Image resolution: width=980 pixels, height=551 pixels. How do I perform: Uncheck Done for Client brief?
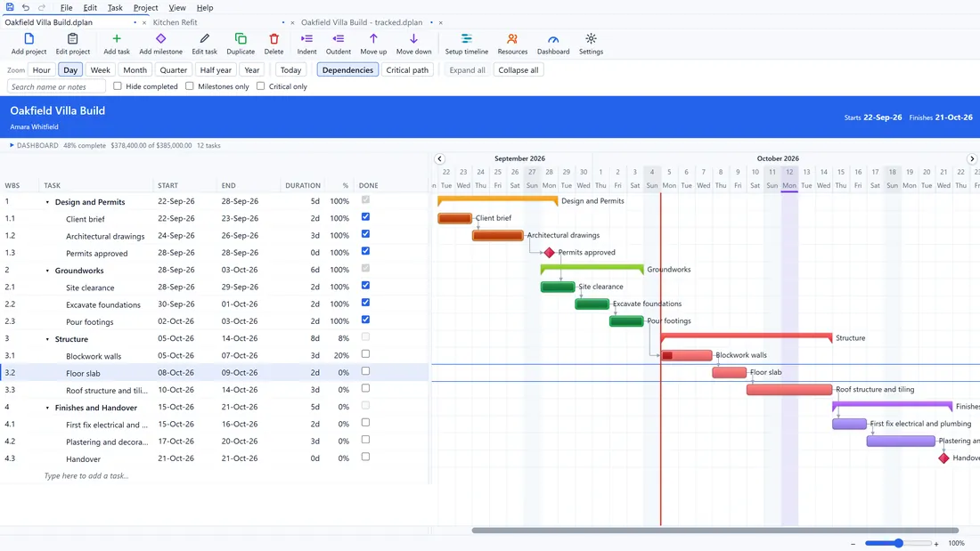click(x=365, y=217)
